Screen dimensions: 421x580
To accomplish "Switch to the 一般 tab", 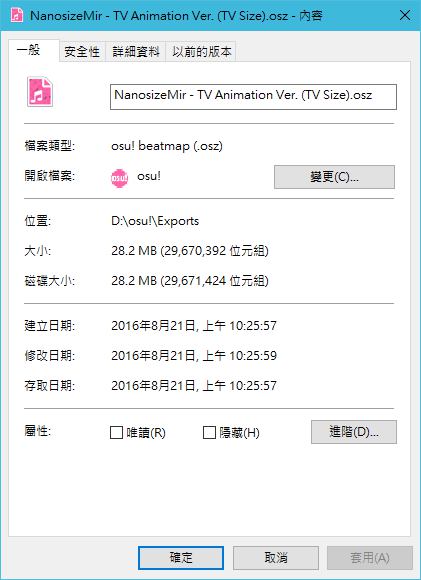I will click(34, 50).
